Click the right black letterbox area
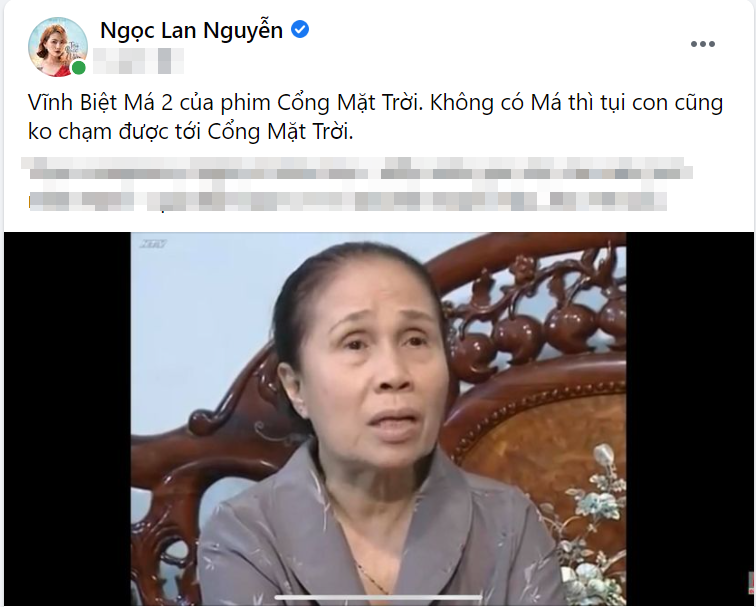The height and width of the screenshot is (607, 756). click(689, 418)
